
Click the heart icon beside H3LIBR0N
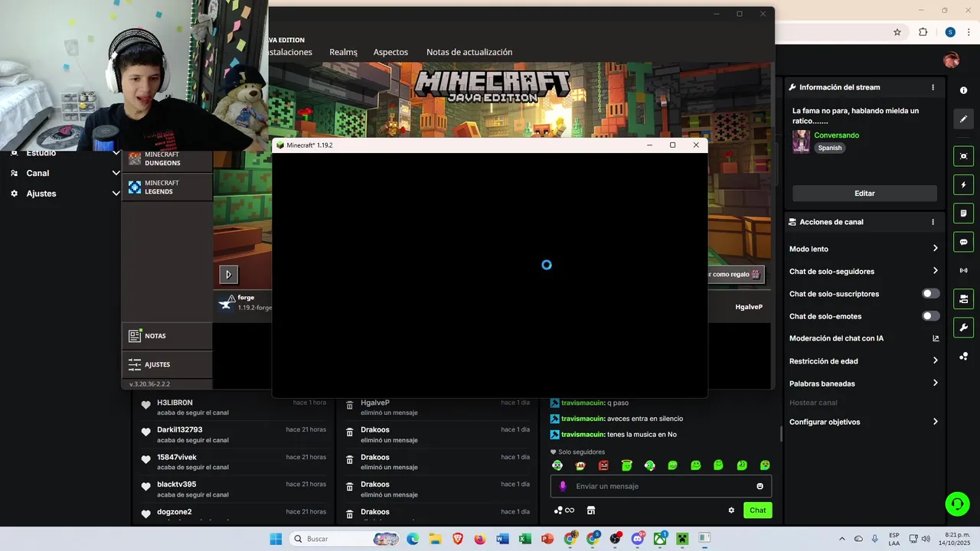[145, 406]
